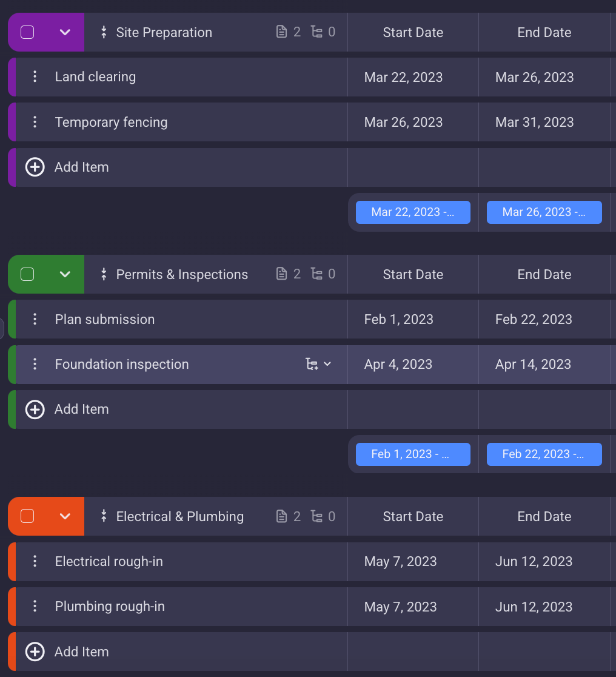
Task: Check the Site Preparation group checkbox
Action: pyautogui.click(x=27, y=32)
